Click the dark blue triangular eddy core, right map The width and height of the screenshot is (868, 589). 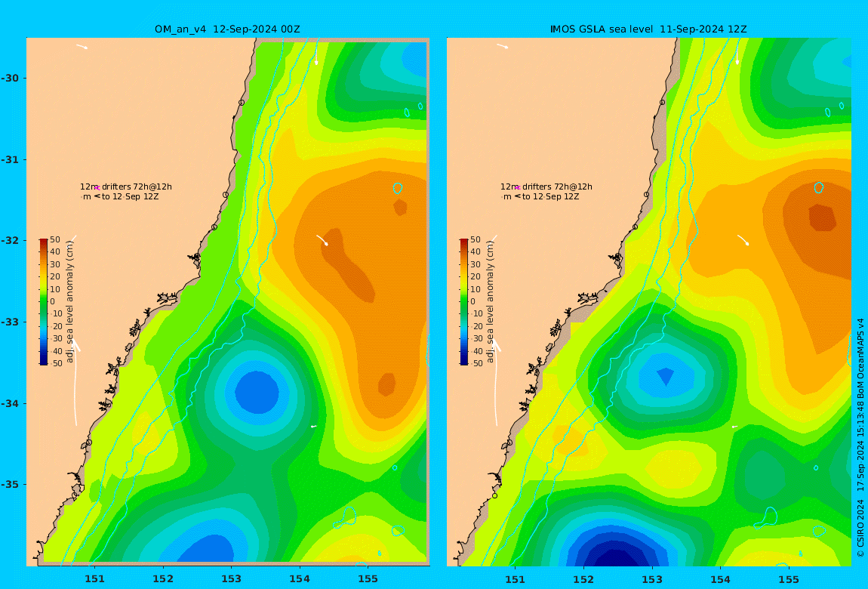click(665, 376)
